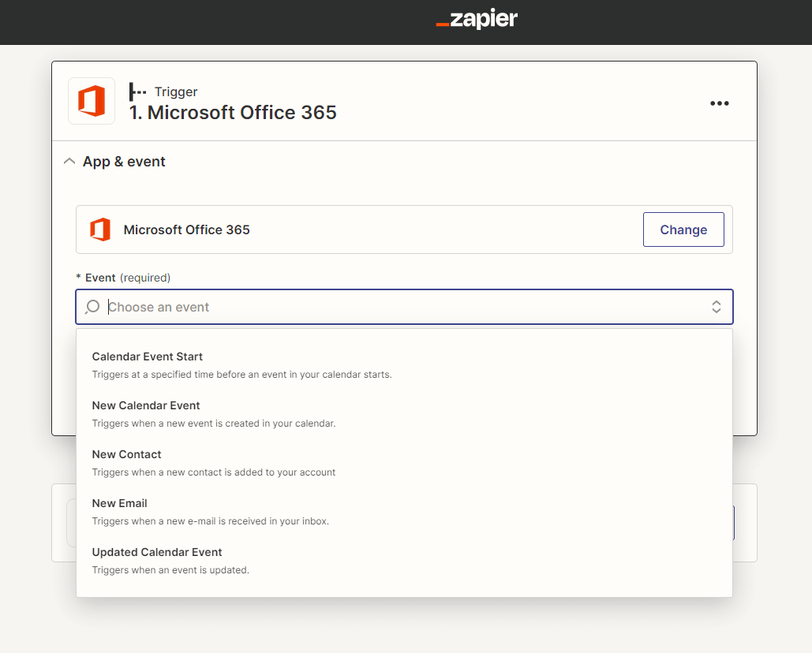812x653 pixels.
Task: Toggle the event dropdown up-down arrows
Action: (x=717, y=307)
